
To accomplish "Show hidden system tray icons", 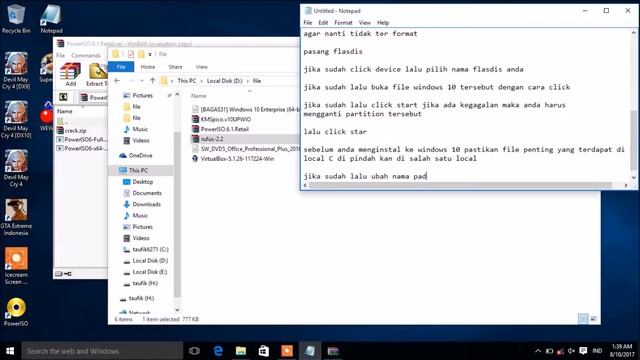I will (x=538, y=351).
